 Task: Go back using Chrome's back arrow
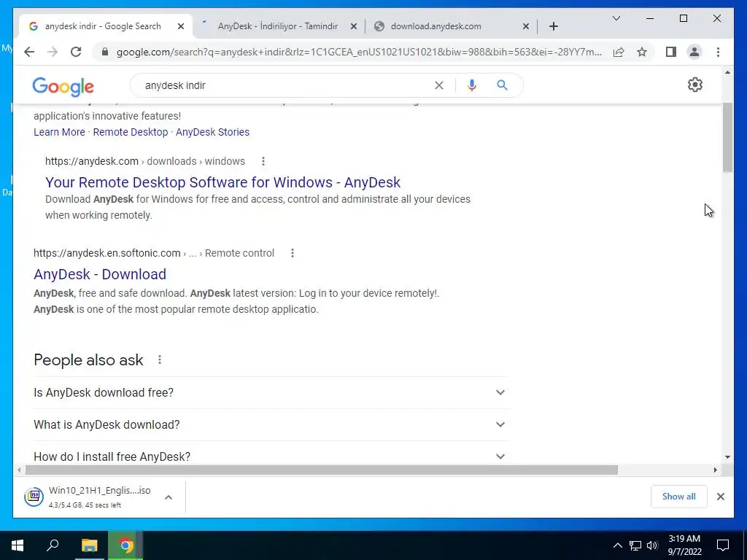click(x=29, y=52)
